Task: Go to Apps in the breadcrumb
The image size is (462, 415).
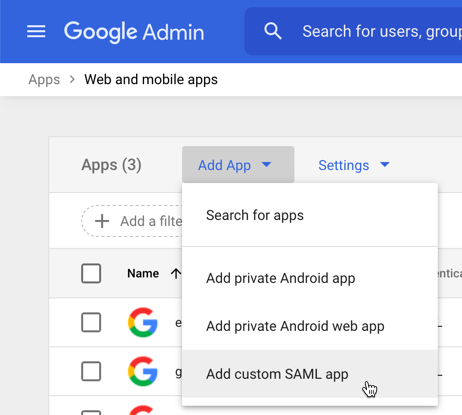Action: tap(44, 80)
